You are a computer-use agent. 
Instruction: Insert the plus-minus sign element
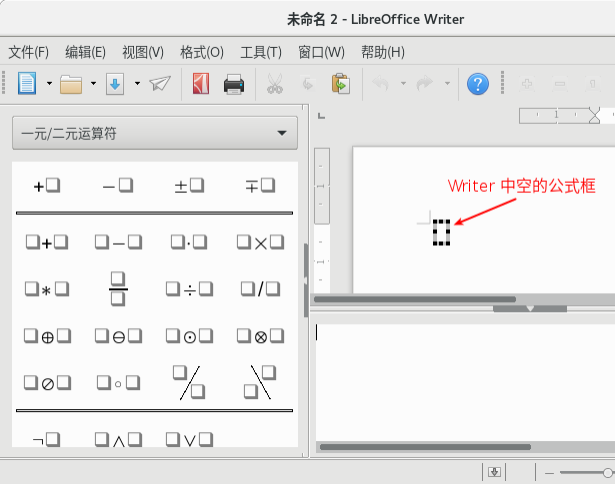tap(189, 186)
